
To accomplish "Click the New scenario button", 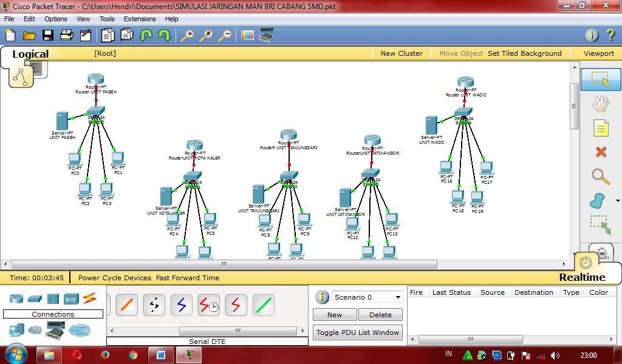I will [x=335, y=314].
